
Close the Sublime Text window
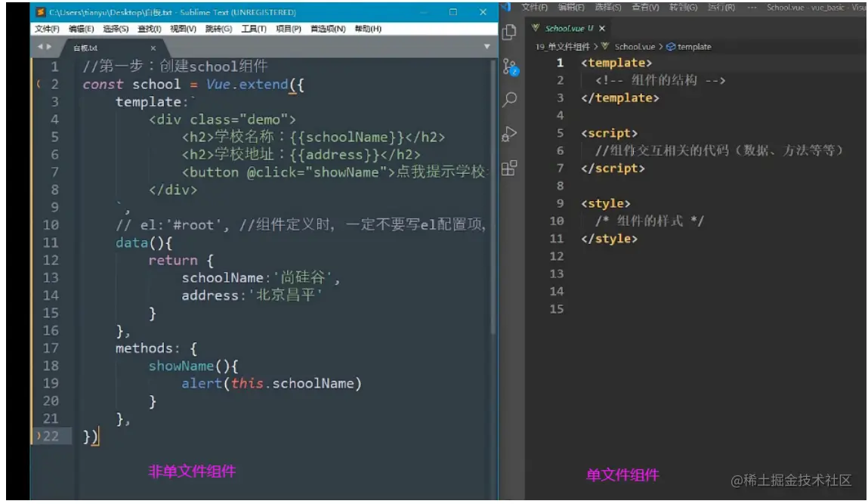(x=483, y=11)
